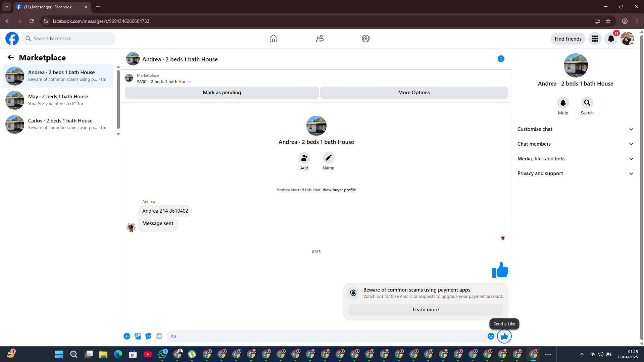The width and height of the screenshot is (644, 362).
Task: Open Andrea's 2 beds 1 bath conversation
Action: coord(58,76)
